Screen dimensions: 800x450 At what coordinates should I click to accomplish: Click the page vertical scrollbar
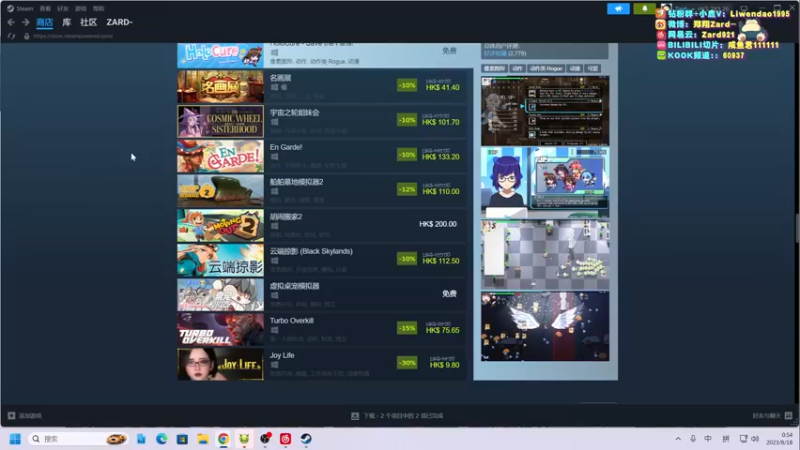[797, 229]
